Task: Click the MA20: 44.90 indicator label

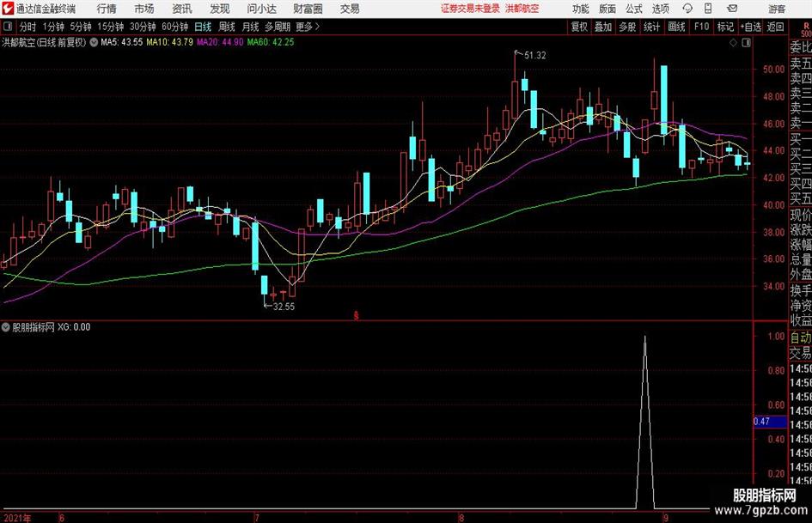Action: click(x=220, y=42)
